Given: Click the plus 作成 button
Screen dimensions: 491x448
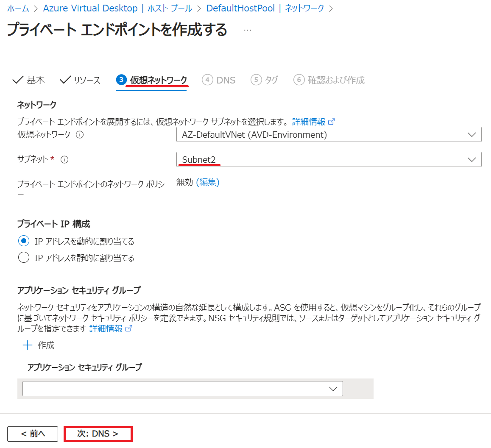Looking at the screenshot, I should click(x=39, y=345).
